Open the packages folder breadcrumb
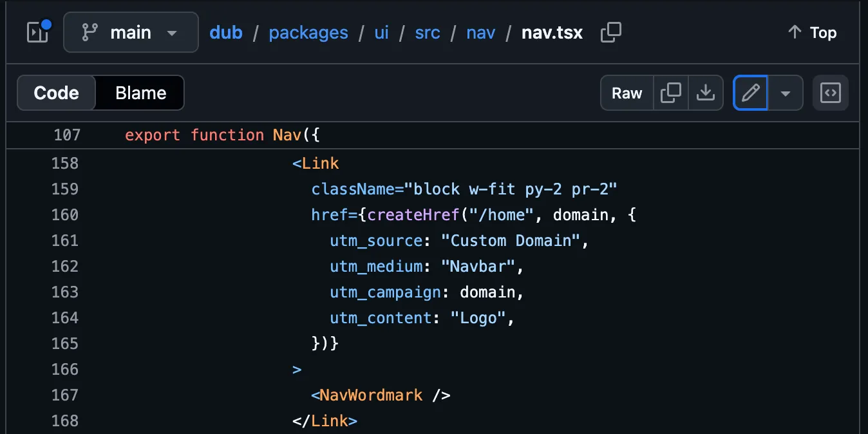 click(x=308, y=33)
